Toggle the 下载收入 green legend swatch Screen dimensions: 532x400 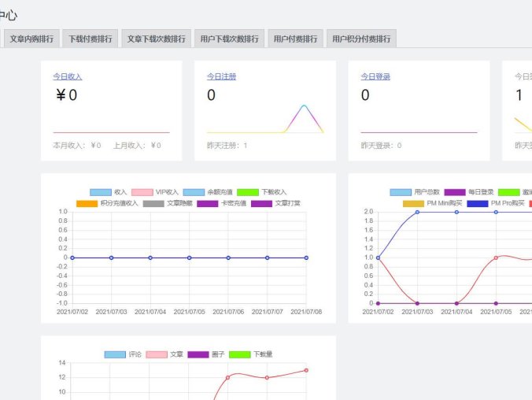262,192
